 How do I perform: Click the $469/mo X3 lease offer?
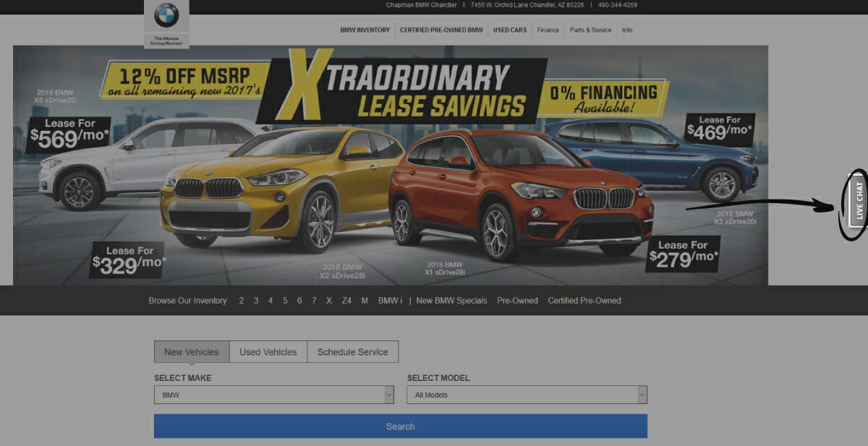720,130
